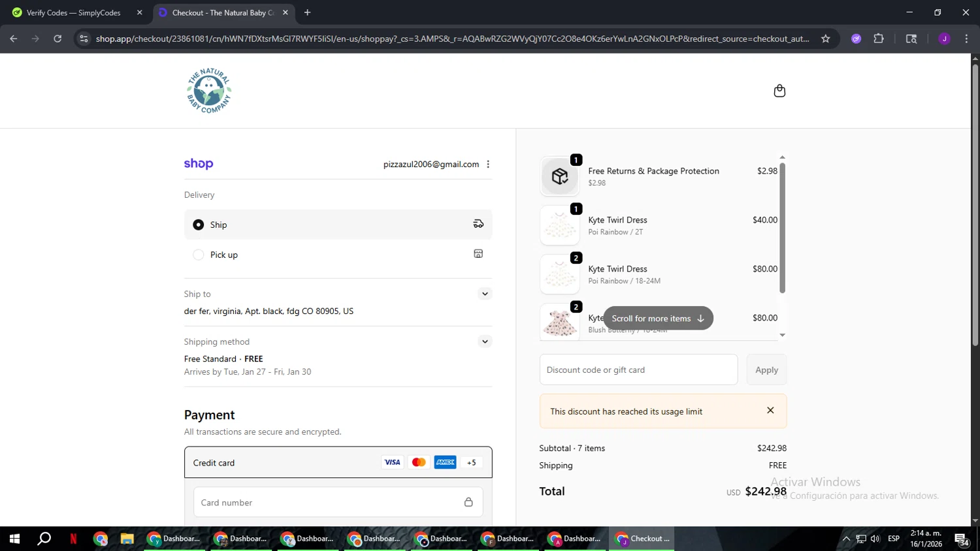Open the browser Extensions puzzle icon
Viewport: 980px width, 551px height.
click(879, 39)
